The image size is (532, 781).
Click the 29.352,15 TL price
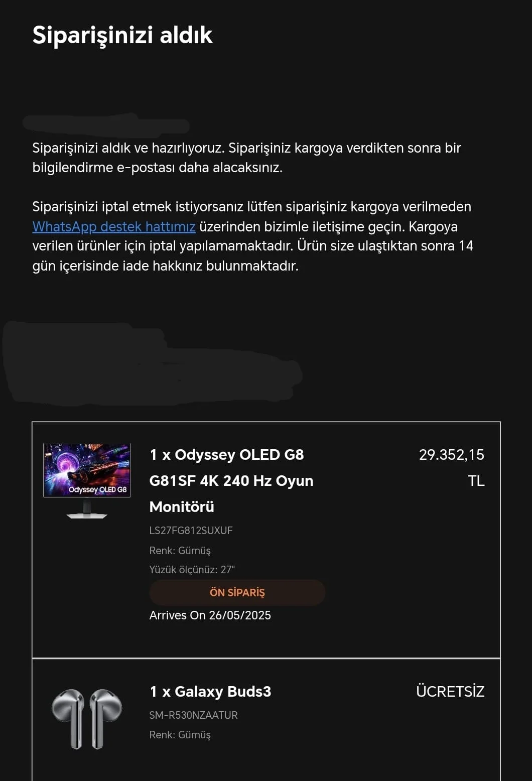pos(452,468)
